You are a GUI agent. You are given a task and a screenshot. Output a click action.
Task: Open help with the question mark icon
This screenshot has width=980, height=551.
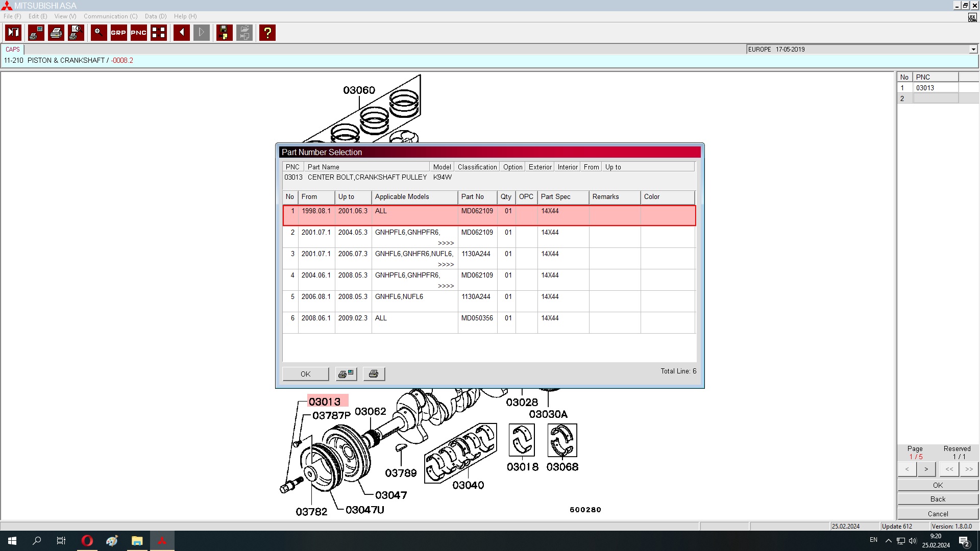coord(267,33)
